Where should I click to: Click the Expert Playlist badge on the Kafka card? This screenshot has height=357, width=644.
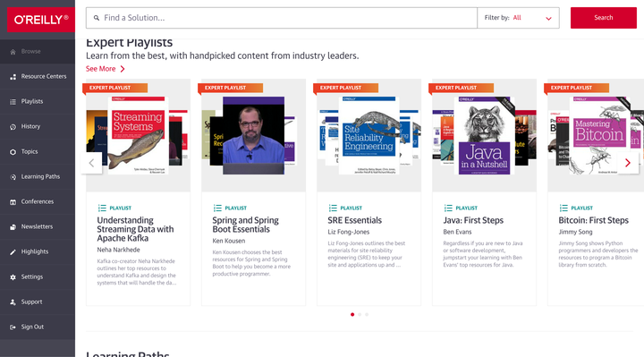tap(115, 88)
